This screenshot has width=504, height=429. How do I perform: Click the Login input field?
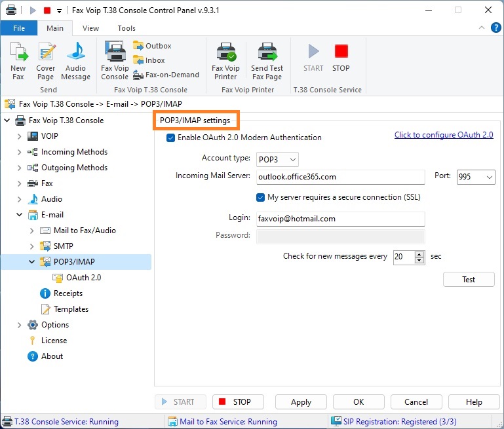340,219
